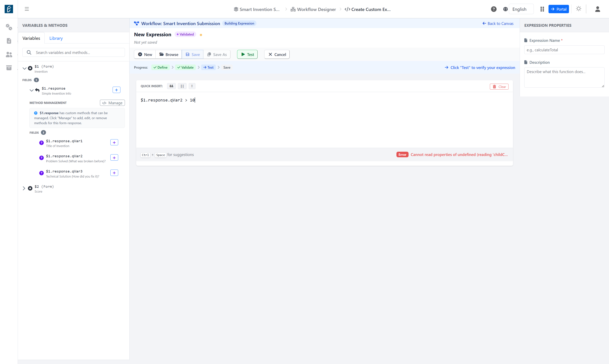This screenshot has width=609, height=364.
Task: Open the apps grid icon
Action: pos(542,9)
